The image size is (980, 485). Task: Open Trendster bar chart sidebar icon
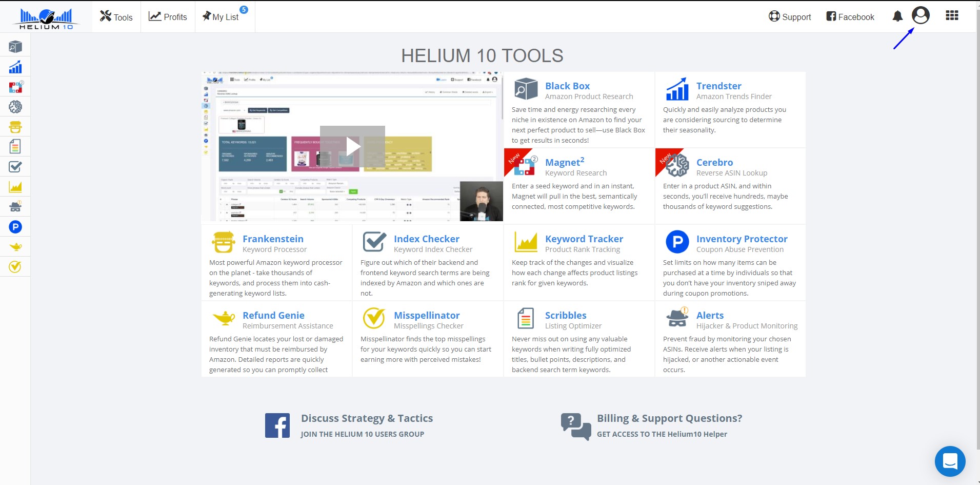(15, 67)
